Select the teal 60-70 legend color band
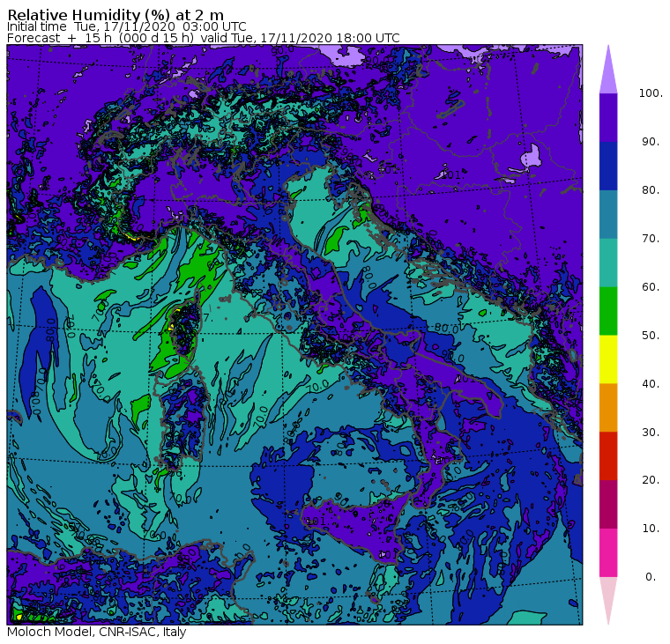The height and width of the screenshot is (644, 670). click(608, 263)
